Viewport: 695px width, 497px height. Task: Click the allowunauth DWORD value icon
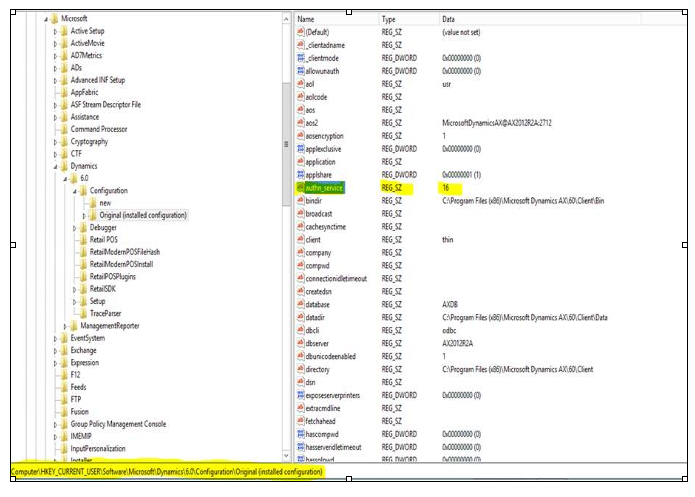[301, 71]
